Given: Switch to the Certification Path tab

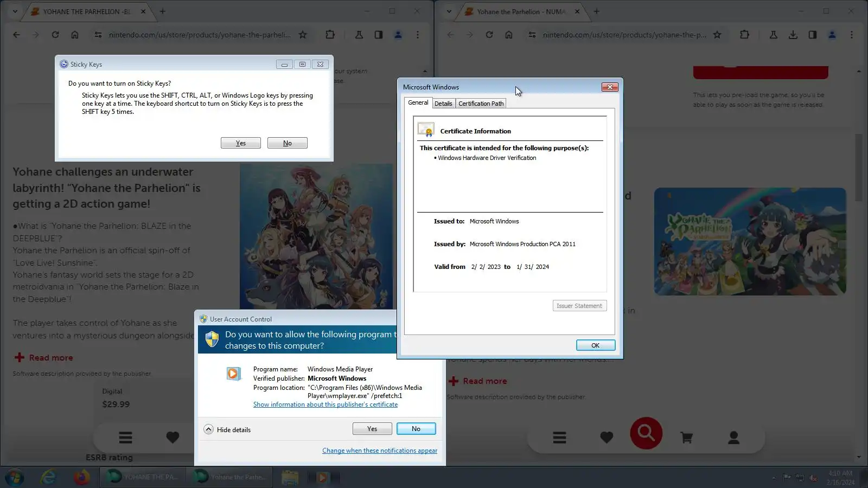Looking at the screenshot, I should coord(481,104).
